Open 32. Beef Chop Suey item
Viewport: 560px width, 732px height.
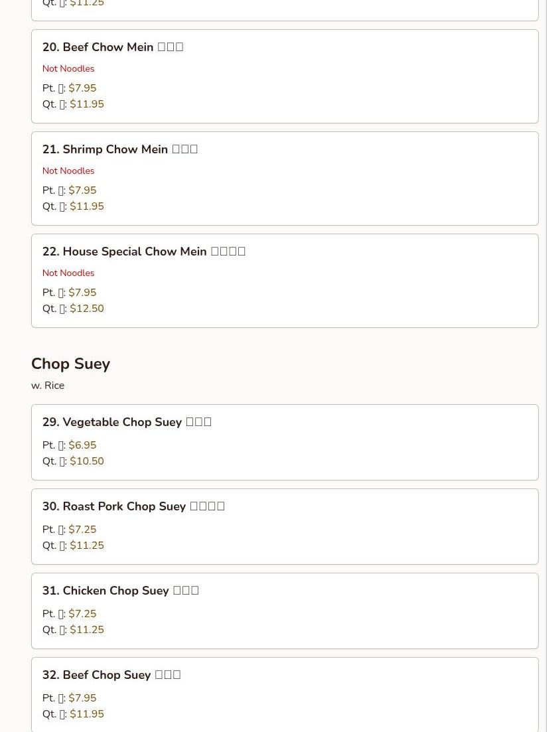285,695
